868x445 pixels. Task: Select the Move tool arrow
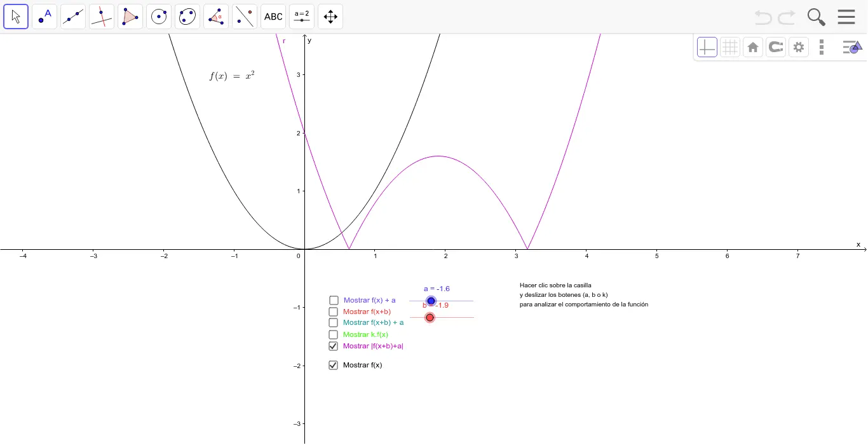point(16,17)
